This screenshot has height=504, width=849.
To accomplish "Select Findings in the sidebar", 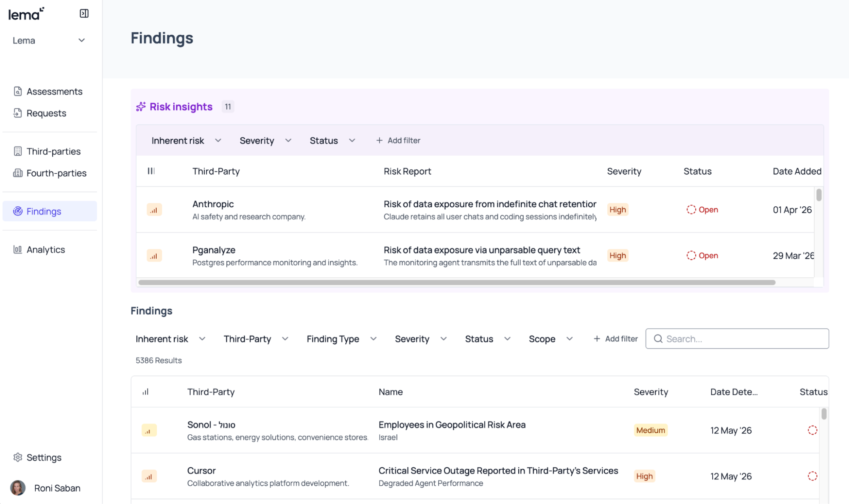I will (x=50, y=211).
